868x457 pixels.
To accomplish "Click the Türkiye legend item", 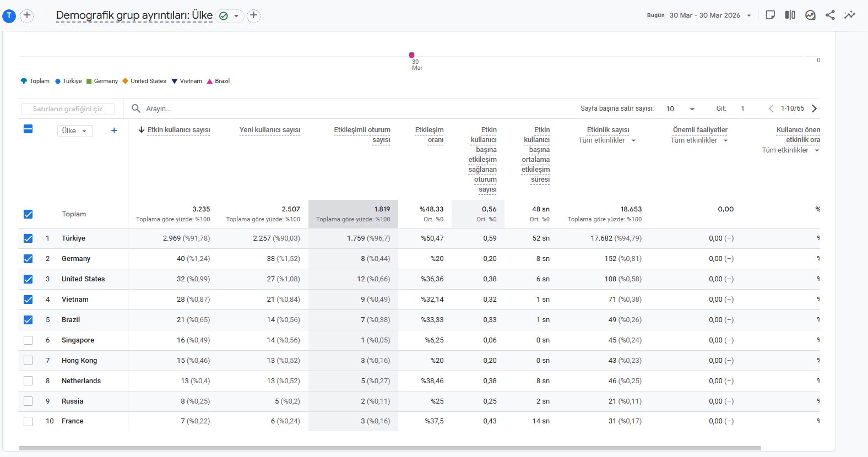I will tap(68, 81).
